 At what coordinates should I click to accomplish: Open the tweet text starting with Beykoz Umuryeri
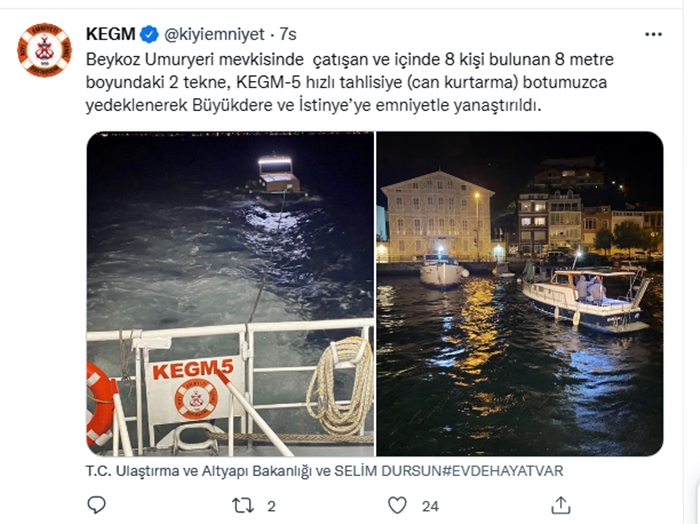350,83
